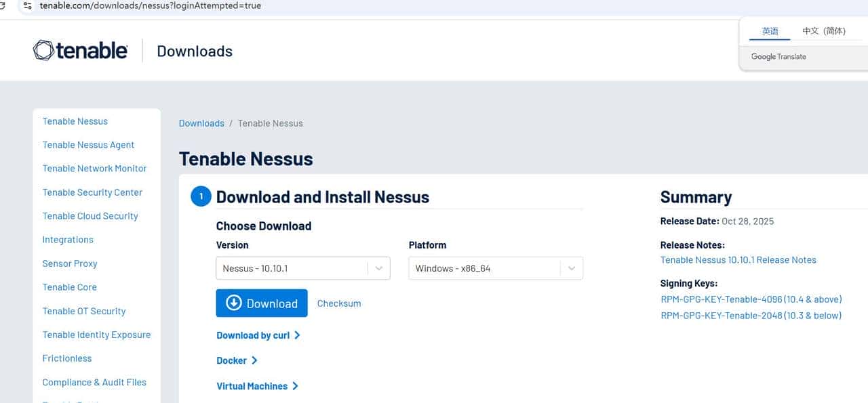
Task: Open Tenable Security Center in sidebar
Action: point(92,192)
